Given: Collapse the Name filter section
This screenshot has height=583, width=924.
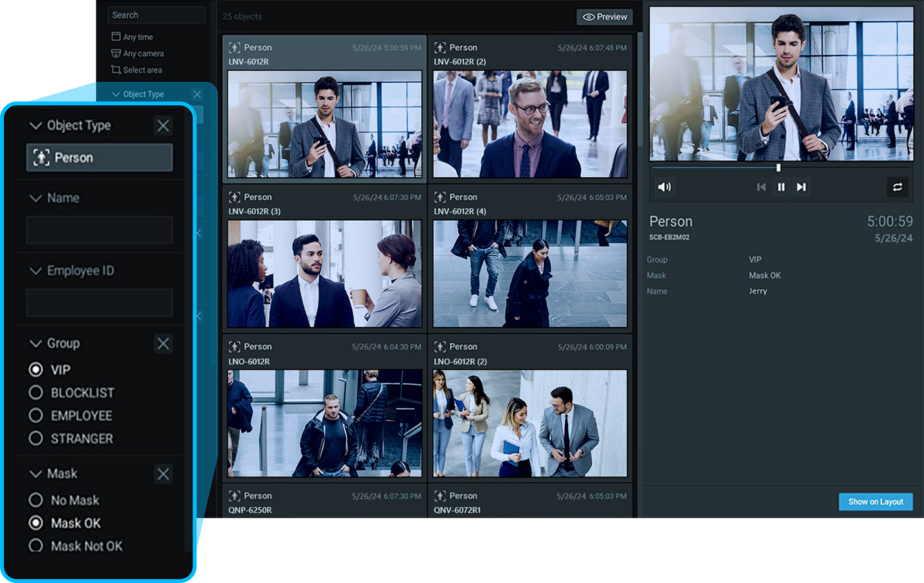Looking at the screenshot, I should tap(35, 198).
